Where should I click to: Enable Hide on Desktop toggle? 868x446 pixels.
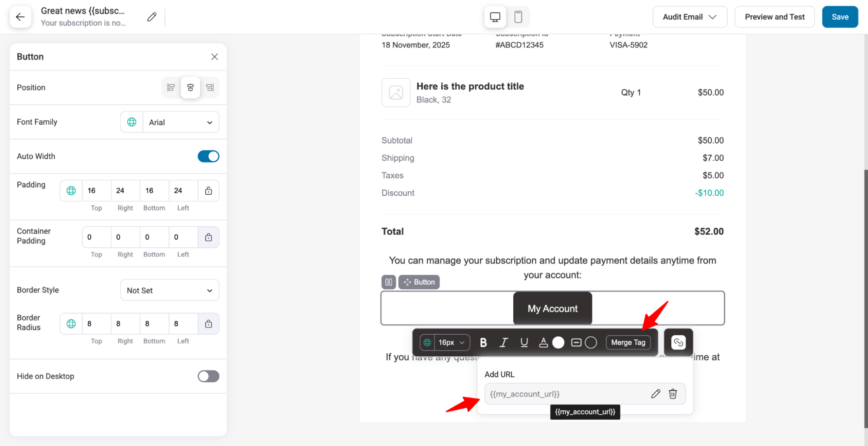coord(208,376)
